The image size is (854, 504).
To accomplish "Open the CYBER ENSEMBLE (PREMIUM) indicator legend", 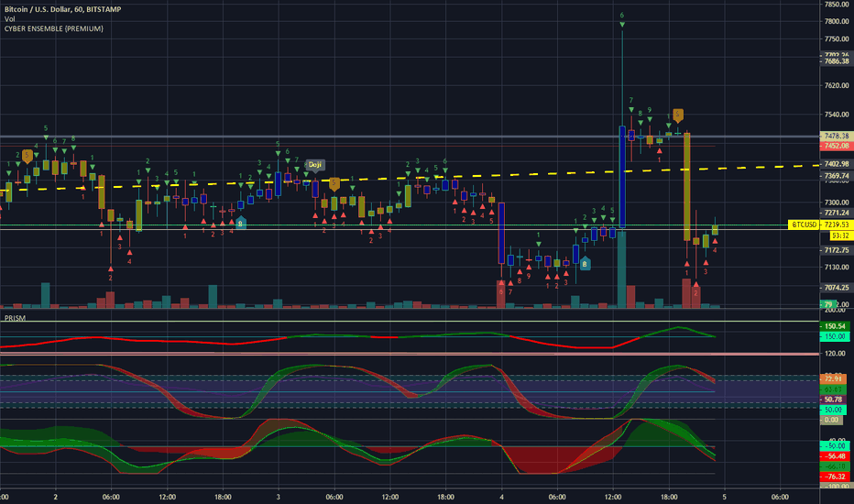I will 54,28.
